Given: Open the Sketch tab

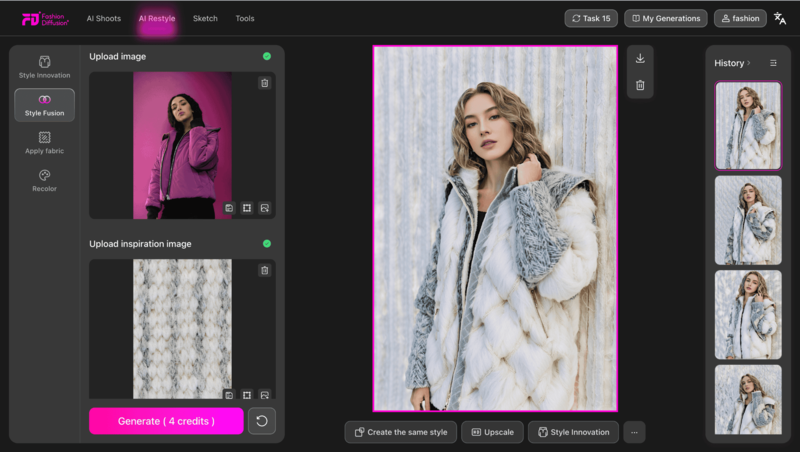Looking at the screenshot, I should (205, 18).
